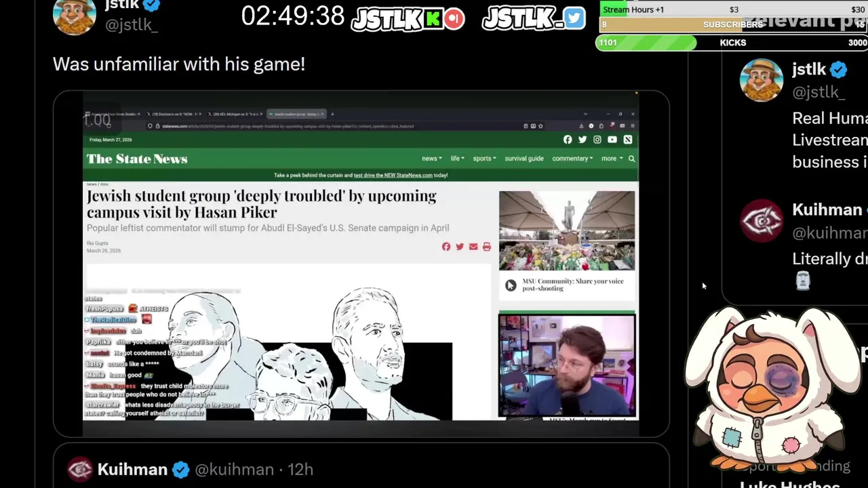Viewport: 868px width, 488px height.
Task: Expand the news dropdown in navbar
Action: pos(431,159)
